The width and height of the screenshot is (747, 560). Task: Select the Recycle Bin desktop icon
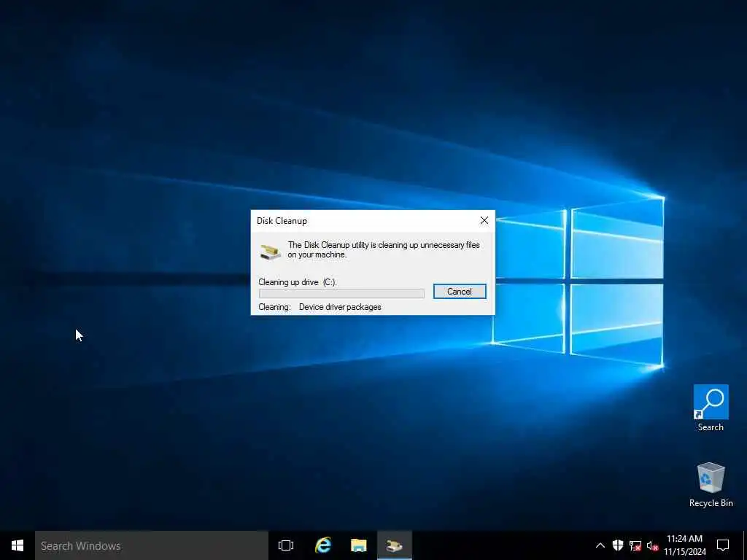pos(711,484)
